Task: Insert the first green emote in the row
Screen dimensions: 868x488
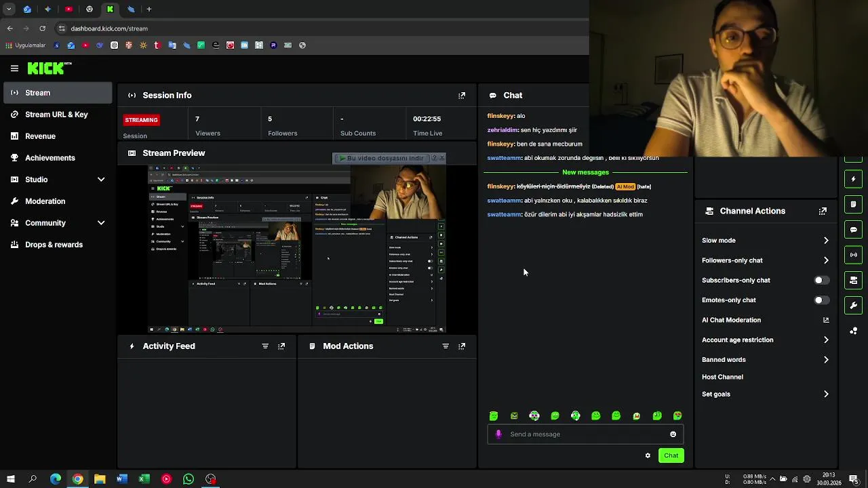Action: [x=494, y=415]
